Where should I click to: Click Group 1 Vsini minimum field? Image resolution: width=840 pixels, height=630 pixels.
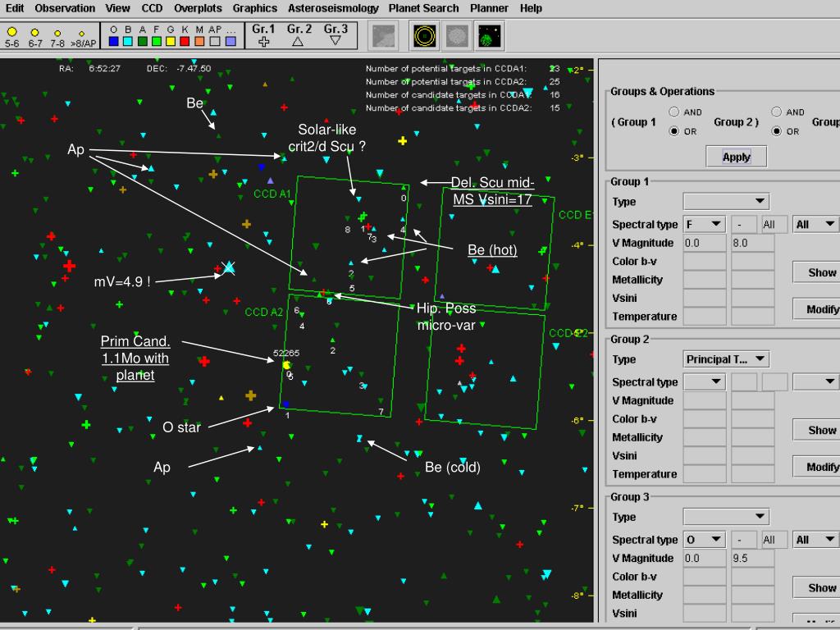coord(705,298)
